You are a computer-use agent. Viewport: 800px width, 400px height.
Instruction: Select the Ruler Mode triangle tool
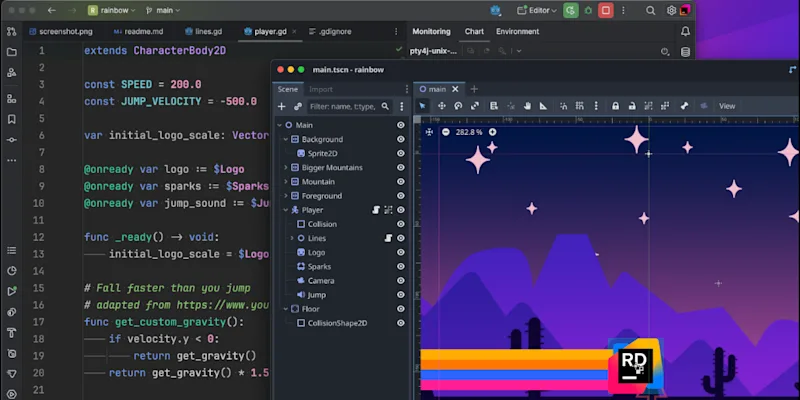[543, 106]
